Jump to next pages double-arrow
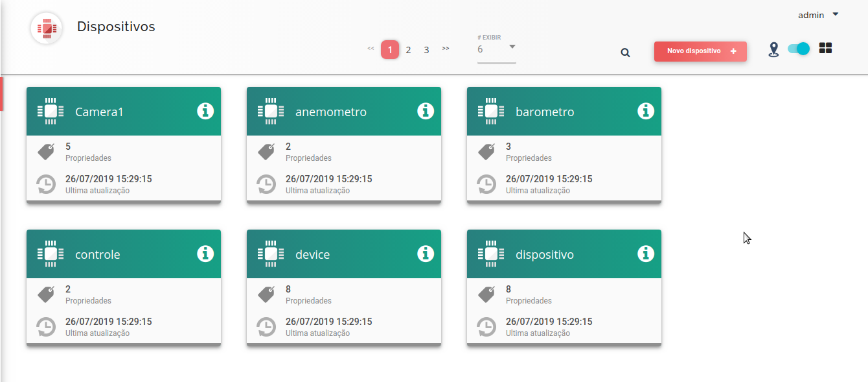This screenshot has height=382, width=868. pos(446,49)
